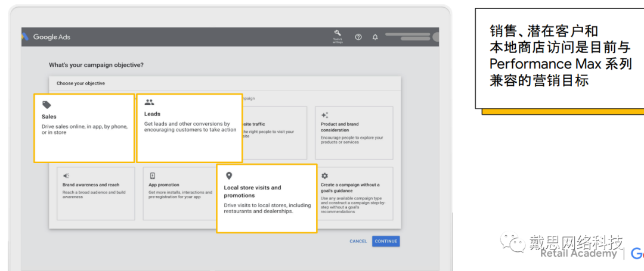Choose Product and brand consideration card
Viewport: 644px width, 271px height.
point(354,133)
